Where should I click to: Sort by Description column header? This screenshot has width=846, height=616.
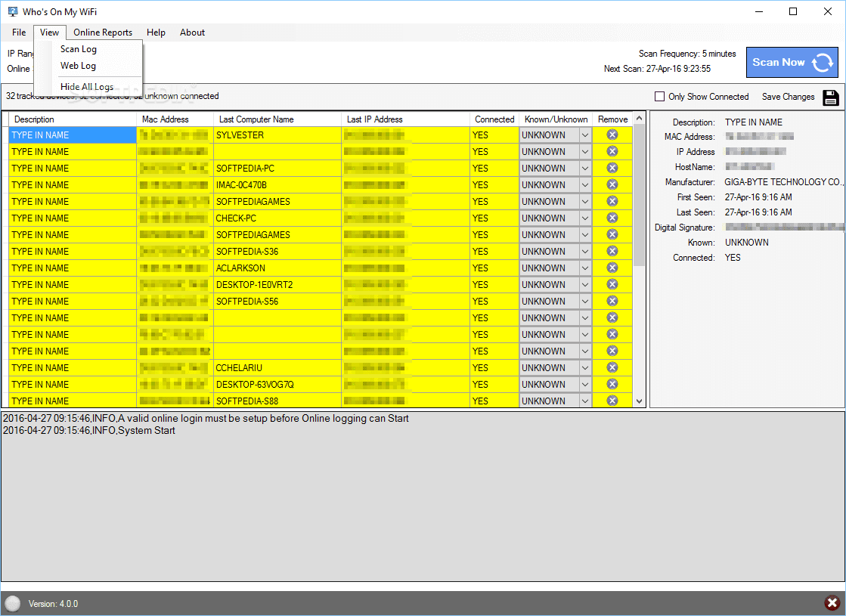click(73, 119)
